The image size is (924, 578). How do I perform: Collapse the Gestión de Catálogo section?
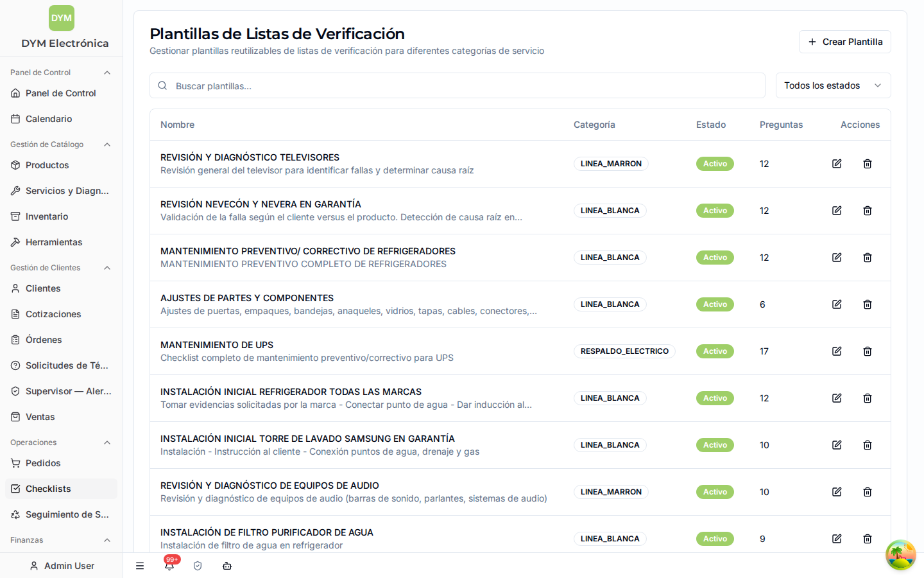click(x=107, y=144)
